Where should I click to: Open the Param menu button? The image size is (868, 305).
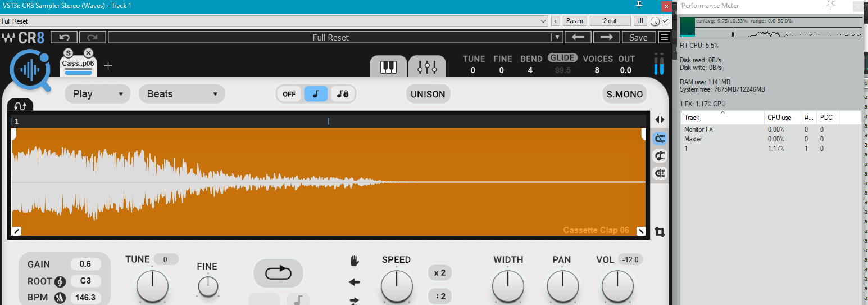coord(574,21)
